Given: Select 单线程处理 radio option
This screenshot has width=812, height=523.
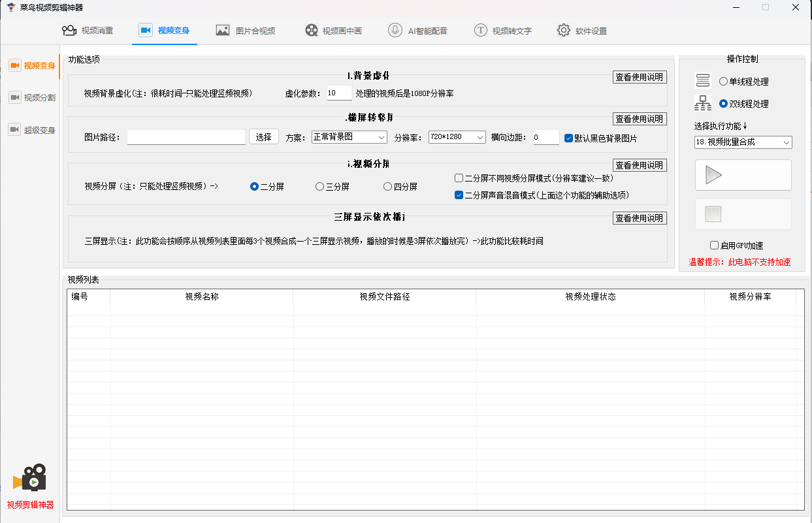Looking at the screenshot, I should tap(723, 82).
